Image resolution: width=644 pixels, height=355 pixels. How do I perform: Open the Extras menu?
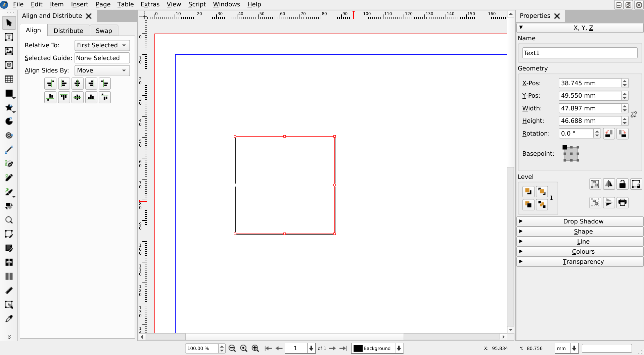coord(150,4)
